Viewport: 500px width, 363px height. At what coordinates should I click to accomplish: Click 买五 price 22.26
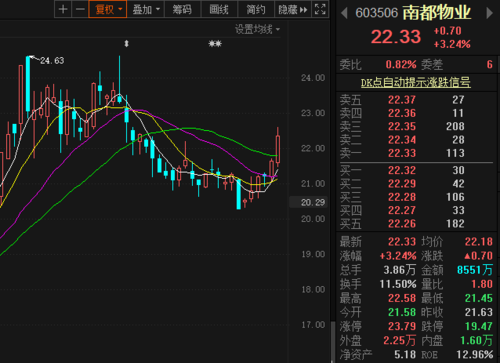click(x=402, y=224)
